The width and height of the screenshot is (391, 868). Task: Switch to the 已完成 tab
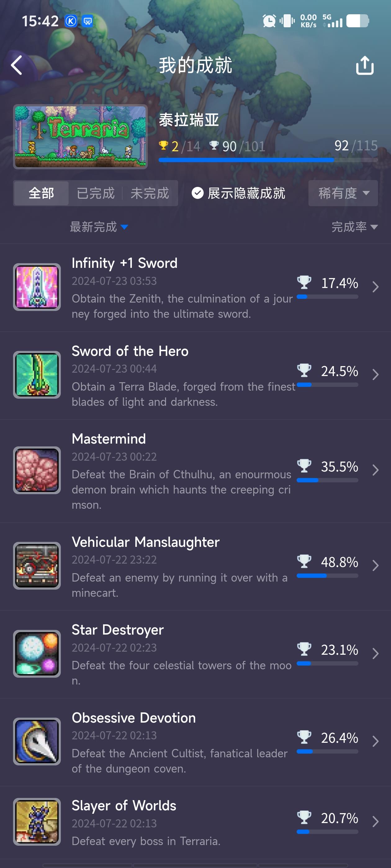tap(96, 193)
